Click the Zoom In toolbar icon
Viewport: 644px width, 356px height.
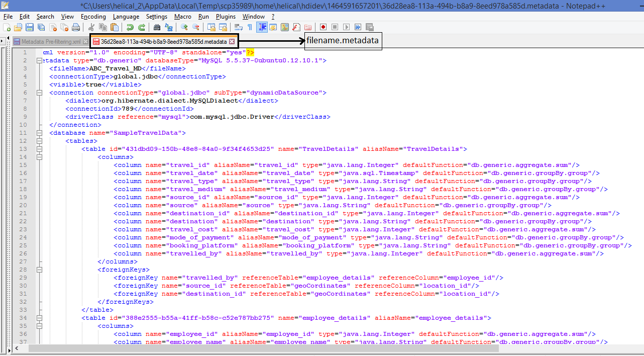(184, 27)
